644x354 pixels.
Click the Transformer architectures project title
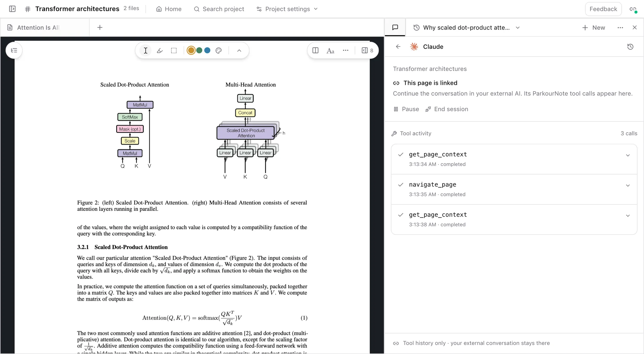click(77, 9)
